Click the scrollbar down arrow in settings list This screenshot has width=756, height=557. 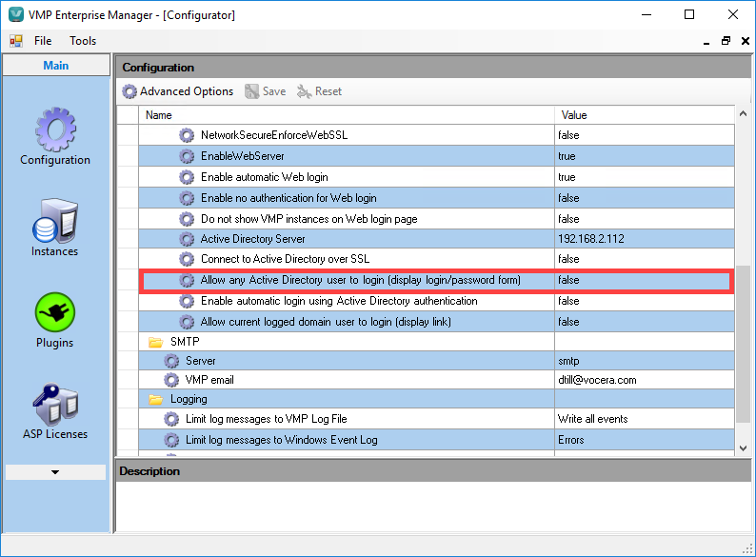tap(743, 448)
